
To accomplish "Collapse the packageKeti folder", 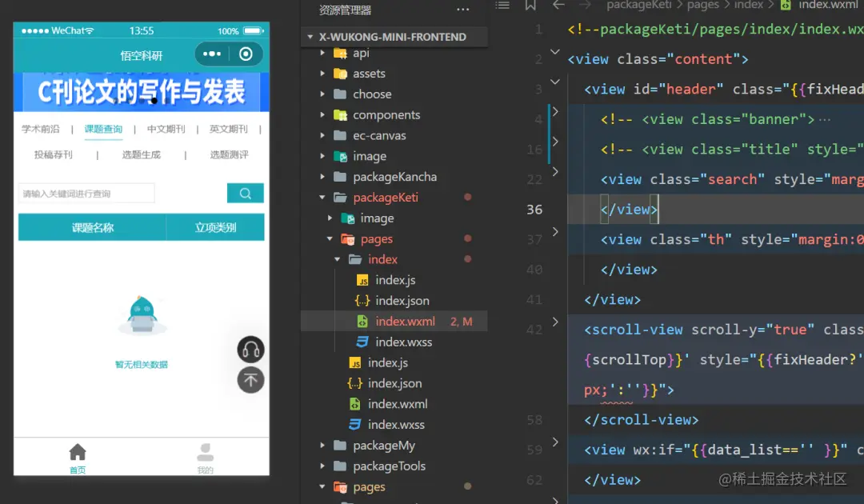I will pyautogui.click(x=322, y=197).
